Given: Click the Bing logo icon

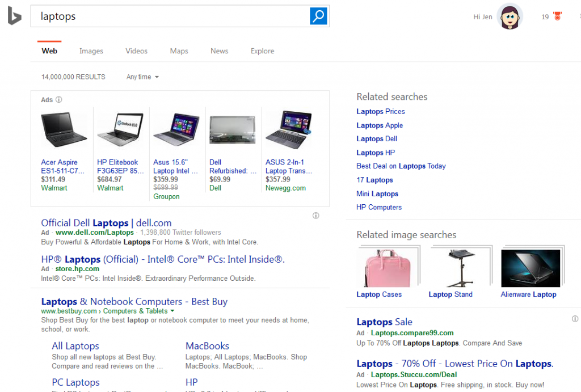Looking at the screenshot, I should 14,16.
